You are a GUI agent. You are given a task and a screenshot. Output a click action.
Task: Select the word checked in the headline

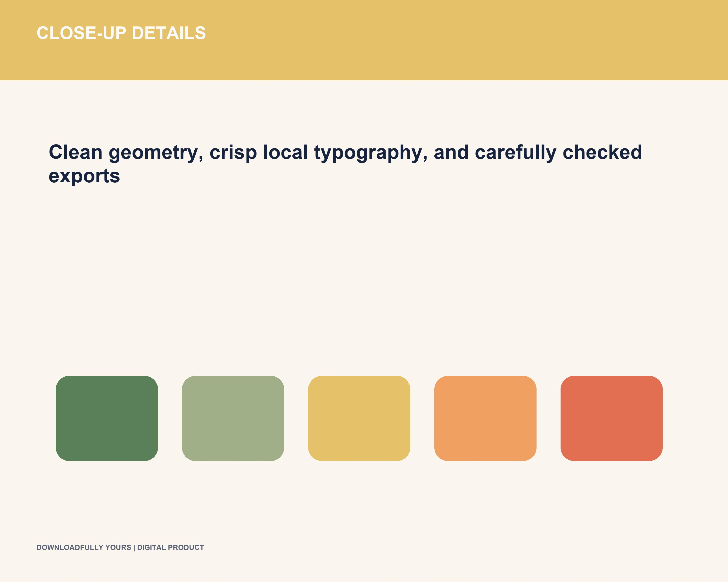click(x=602, y=152)
